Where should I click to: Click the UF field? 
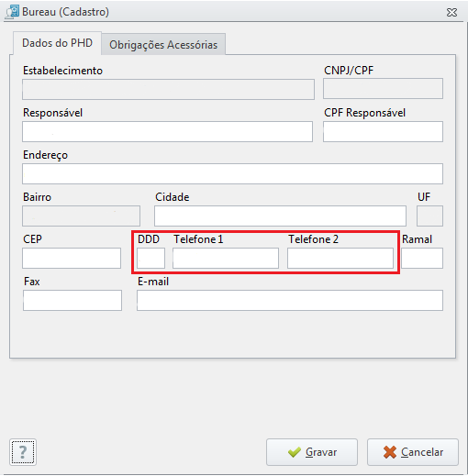pyautogui.click(x=429, y=216)
